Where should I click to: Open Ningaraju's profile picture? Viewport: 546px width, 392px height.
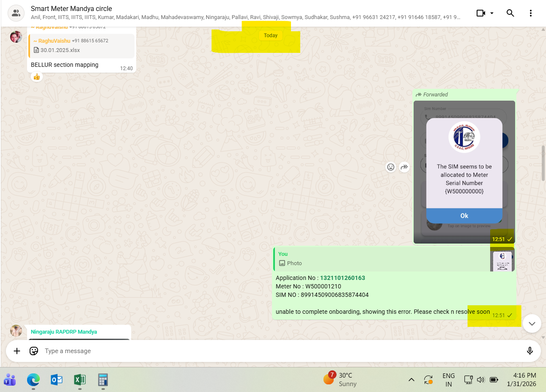click(16, 331)
